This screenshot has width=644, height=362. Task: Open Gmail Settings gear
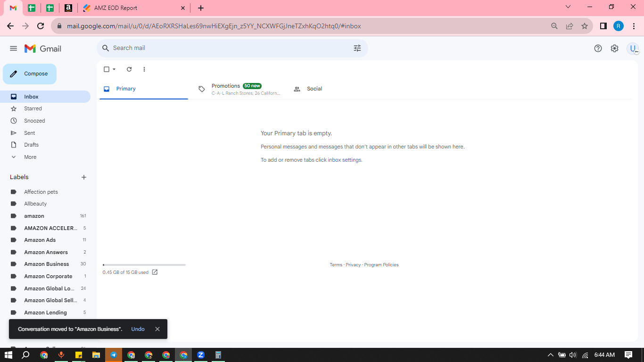614,48
